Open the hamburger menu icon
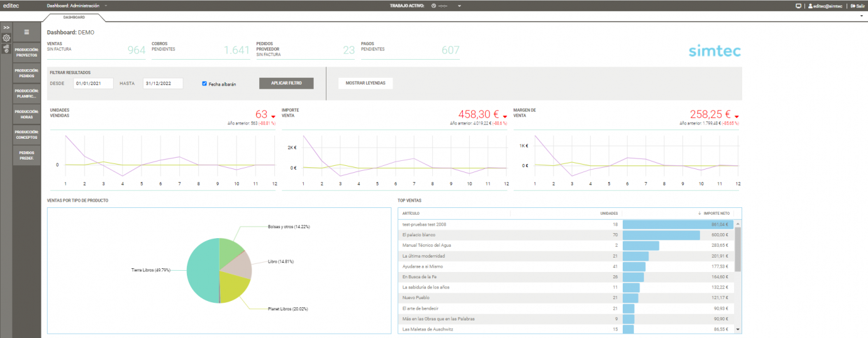The height and width of the screenshot is (338, 868). 26,31
